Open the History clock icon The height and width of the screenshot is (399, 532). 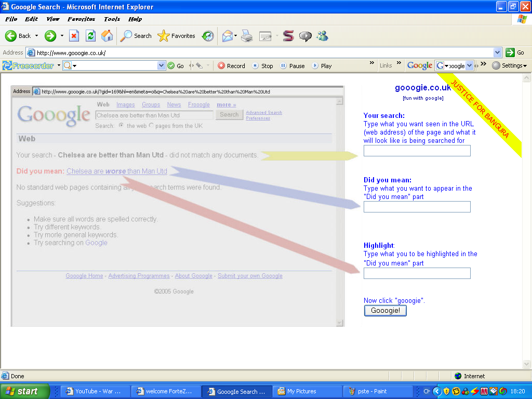208,36
